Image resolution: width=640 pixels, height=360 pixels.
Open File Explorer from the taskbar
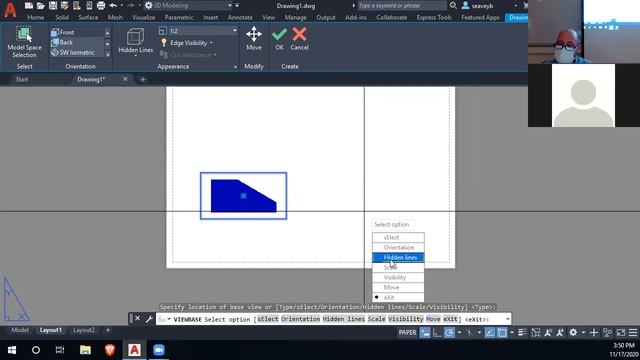(85, 350)
